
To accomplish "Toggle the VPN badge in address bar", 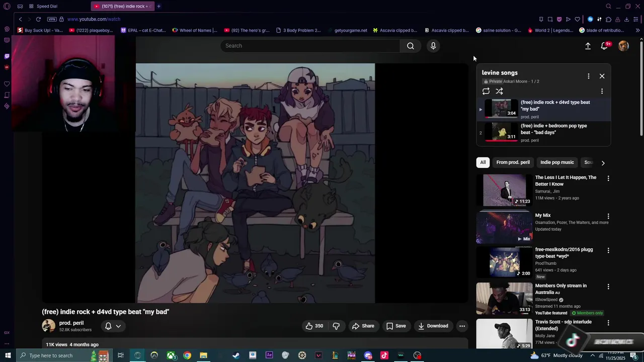I will coord(52,19).
